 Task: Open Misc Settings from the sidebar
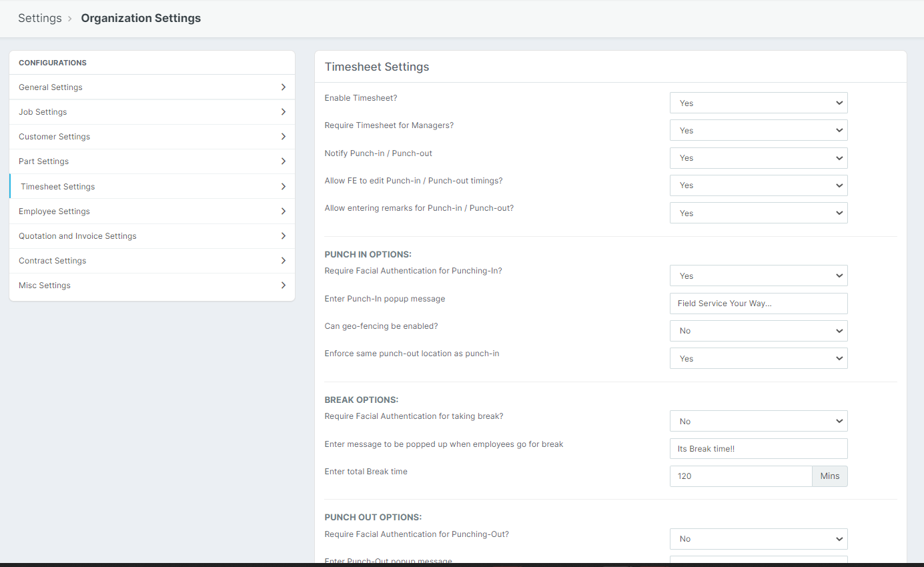pos(45,286)
